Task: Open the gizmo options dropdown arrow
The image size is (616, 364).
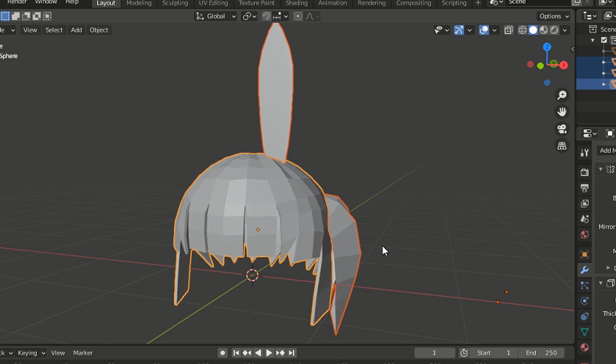Action: click(469, 30)
